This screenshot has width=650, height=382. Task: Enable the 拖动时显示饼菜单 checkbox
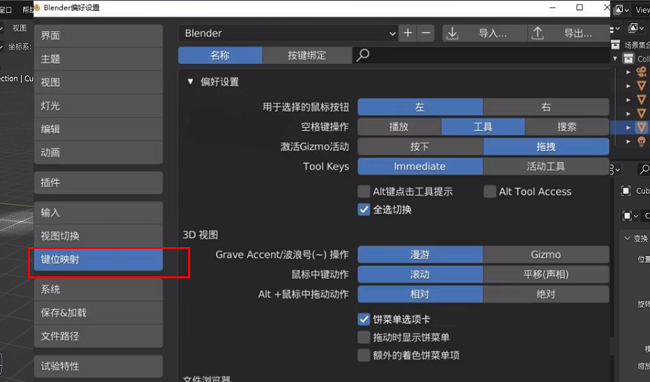[x=364, y=337]
